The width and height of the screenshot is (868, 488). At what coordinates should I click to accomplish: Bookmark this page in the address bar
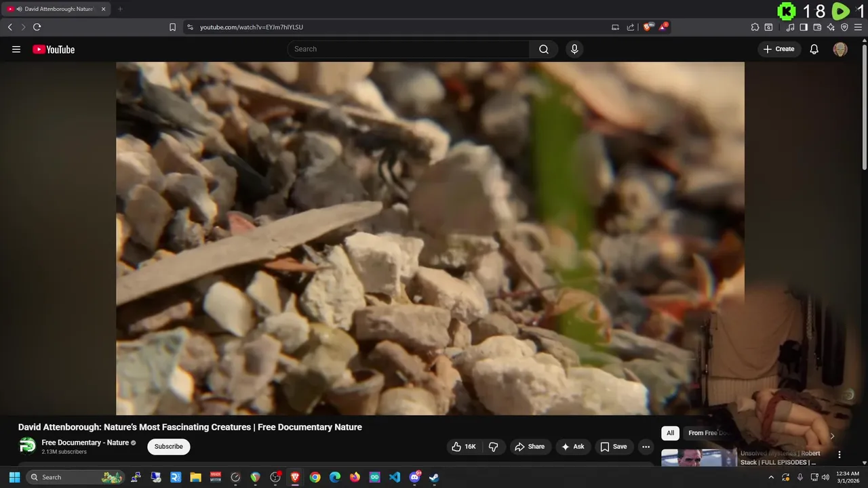(x=172, y=27)
